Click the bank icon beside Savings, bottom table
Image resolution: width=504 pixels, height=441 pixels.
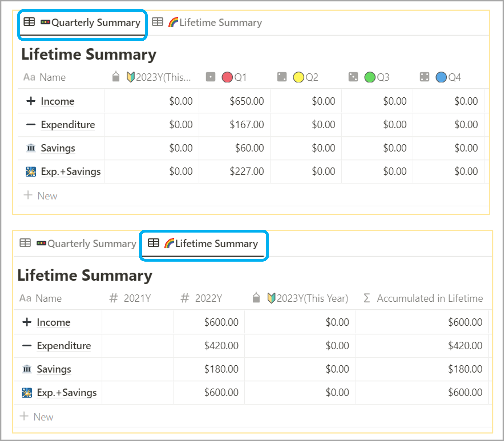click(27, 369)
